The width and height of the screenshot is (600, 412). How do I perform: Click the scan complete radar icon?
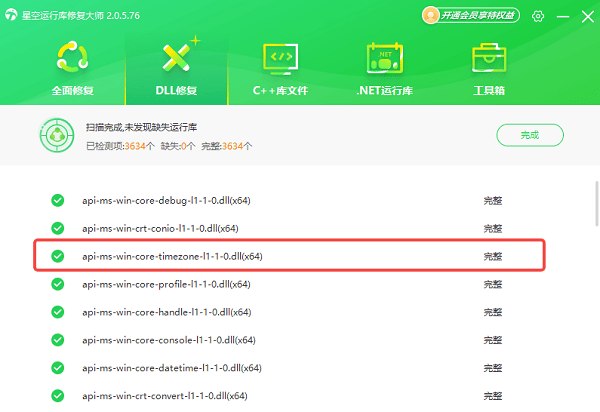[57, 135]
